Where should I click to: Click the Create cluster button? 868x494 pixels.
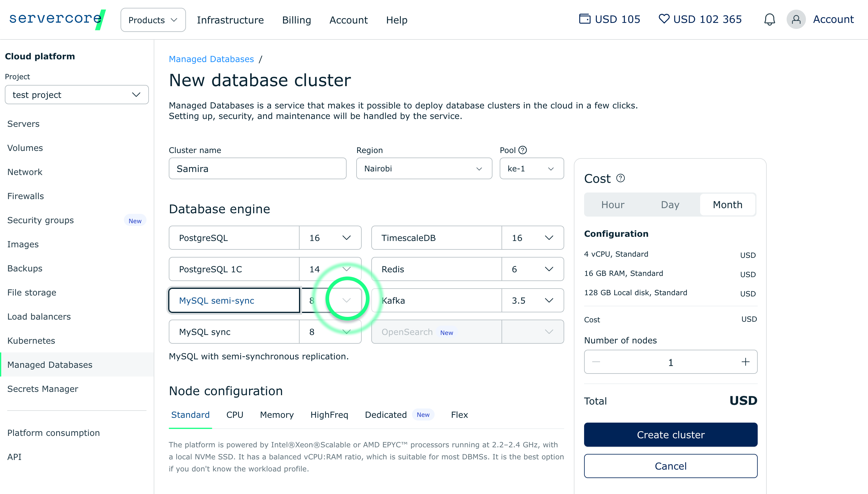pyautogui.click(x=670, y=435)
